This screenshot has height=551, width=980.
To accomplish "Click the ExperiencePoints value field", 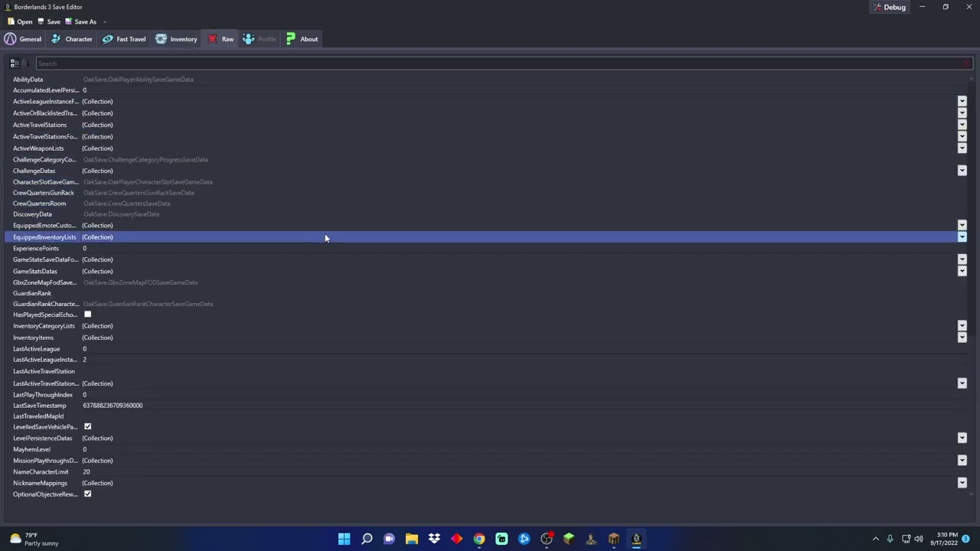I will [x=524, y=248].
